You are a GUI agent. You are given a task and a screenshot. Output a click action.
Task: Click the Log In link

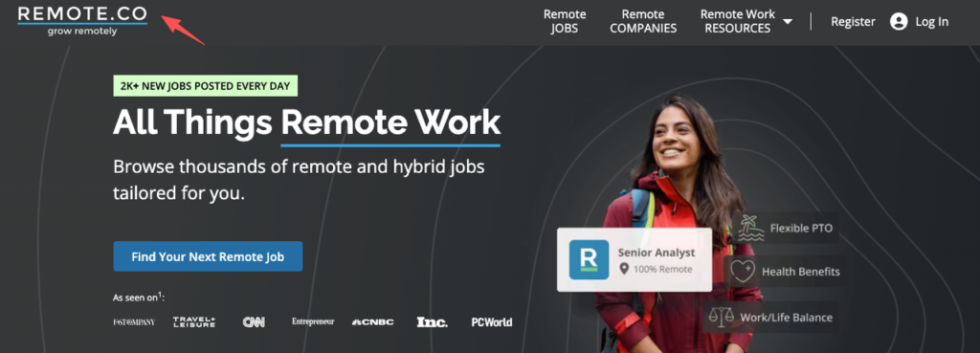tap(932, 22)
